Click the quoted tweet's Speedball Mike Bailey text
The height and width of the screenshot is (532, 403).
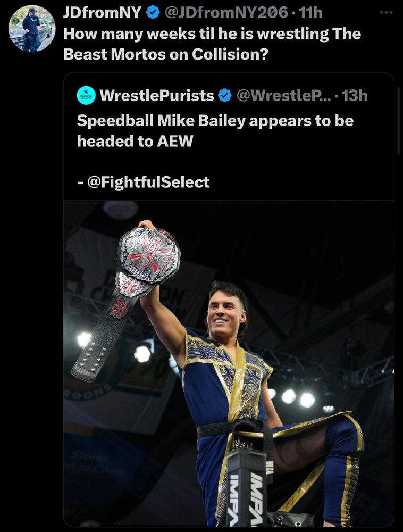coord(215,121)
